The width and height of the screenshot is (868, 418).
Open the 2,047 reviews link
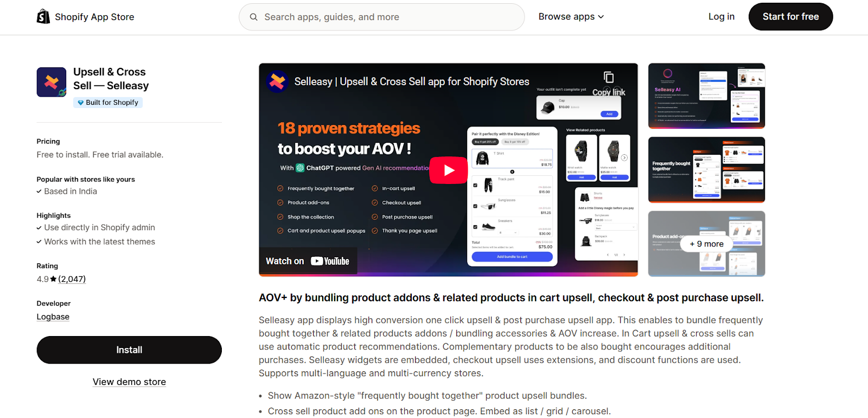(72, 279)
